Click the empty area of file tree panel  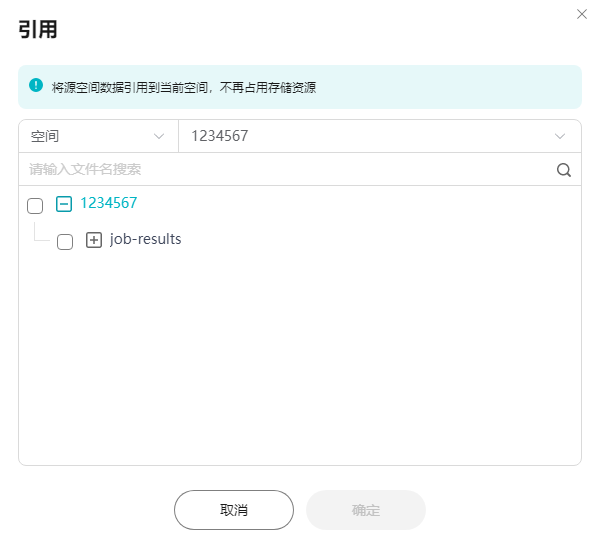[300, 355]
